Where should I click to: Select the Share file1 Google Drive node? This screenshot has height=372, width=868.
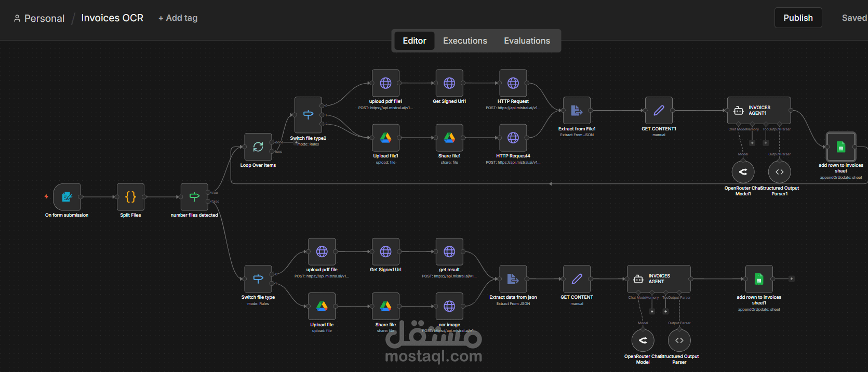click(x=449, y=138)
